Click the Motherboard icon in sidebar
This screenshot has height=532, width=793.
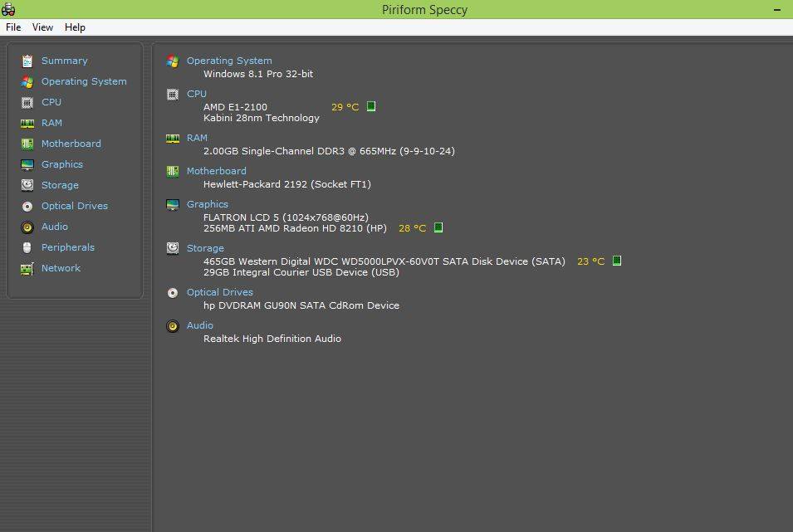click(27, 144)
